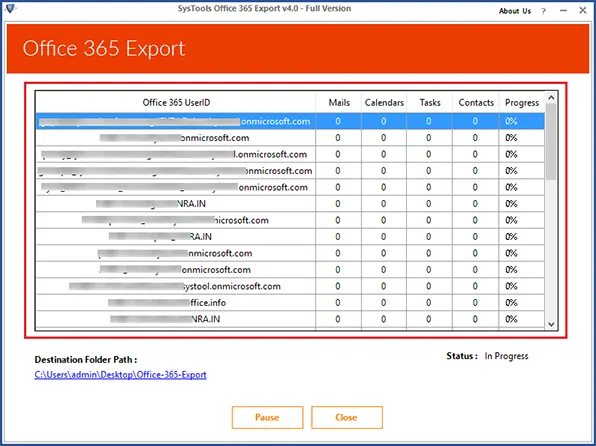Screen dimensions: 596x446
Task: Click the About Us menu item
Action: [515, 11]
